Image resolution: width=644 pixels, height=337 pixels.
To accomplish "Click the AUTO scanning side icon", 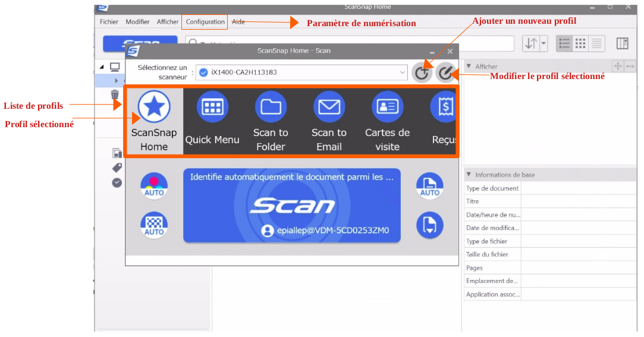I will pos(429,186).
